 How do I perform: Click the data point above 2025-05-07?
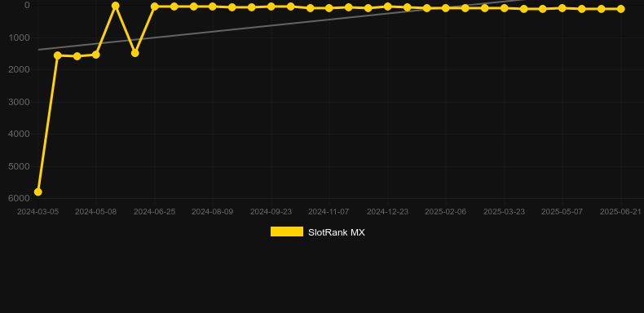(562, 8)
